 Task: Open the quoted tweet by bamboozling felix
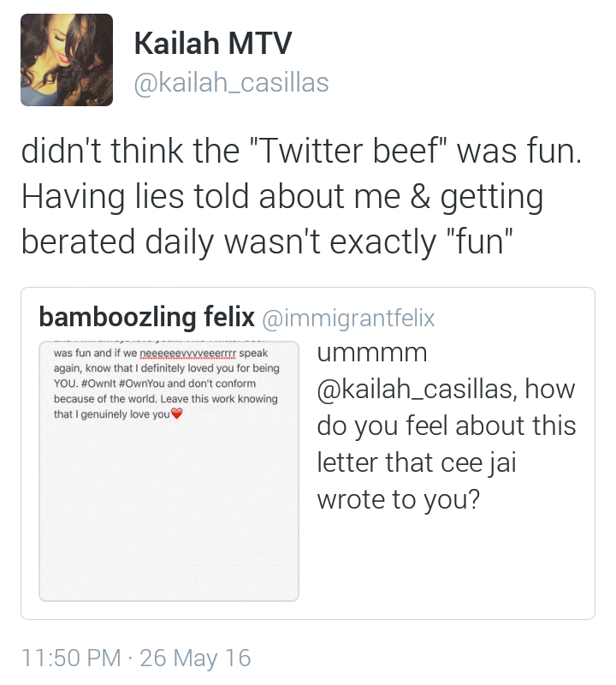[308, 453]
